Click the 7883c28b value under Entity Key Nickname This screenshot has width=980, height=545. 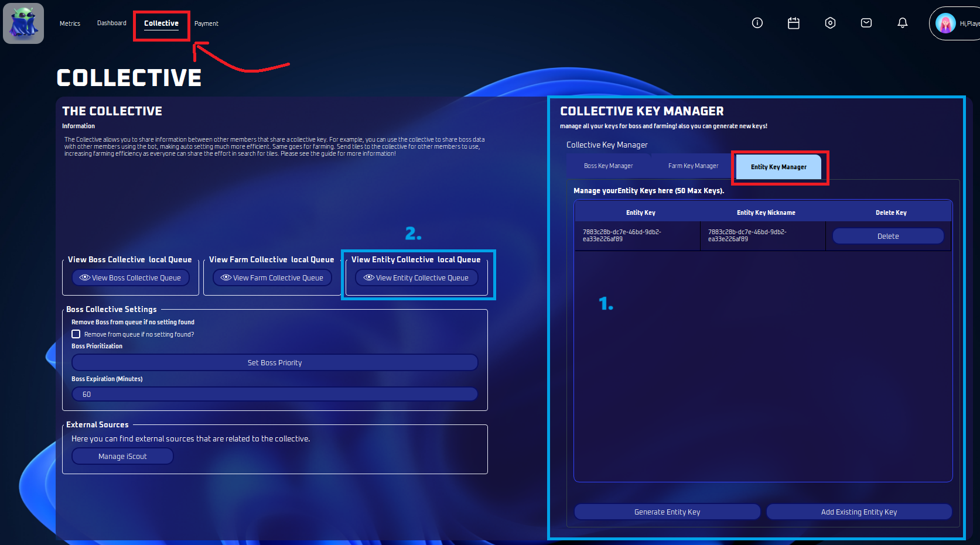(x=747, y=235)
